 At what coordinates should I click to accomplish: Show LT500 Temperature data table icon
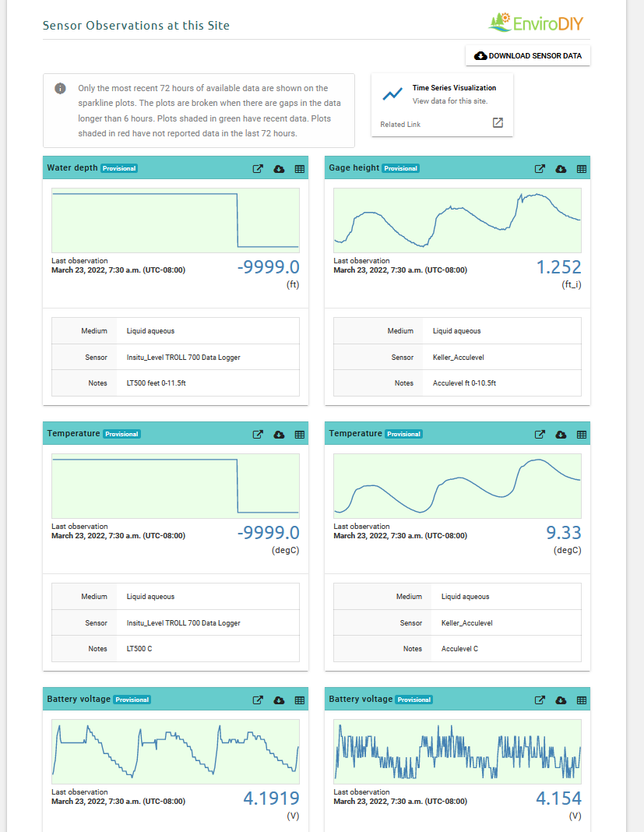(300, 435)
